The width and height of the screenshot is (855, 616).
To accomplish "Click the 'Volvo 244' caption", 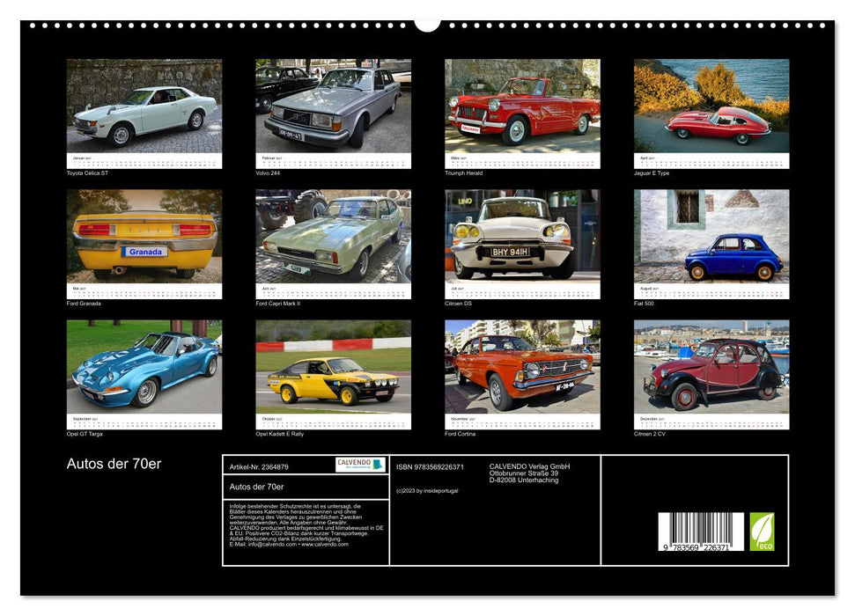I will click(x=268, y=173).
